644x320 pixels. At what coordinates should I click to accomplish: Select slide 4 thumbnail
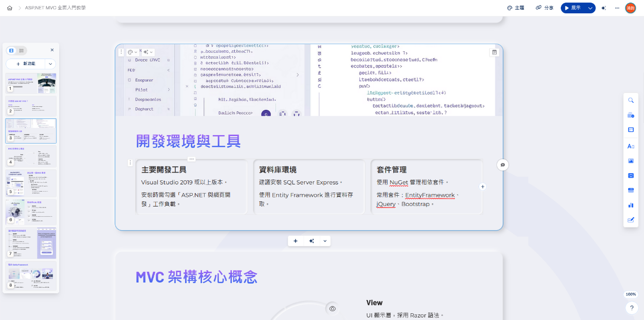tap(31, 156)
